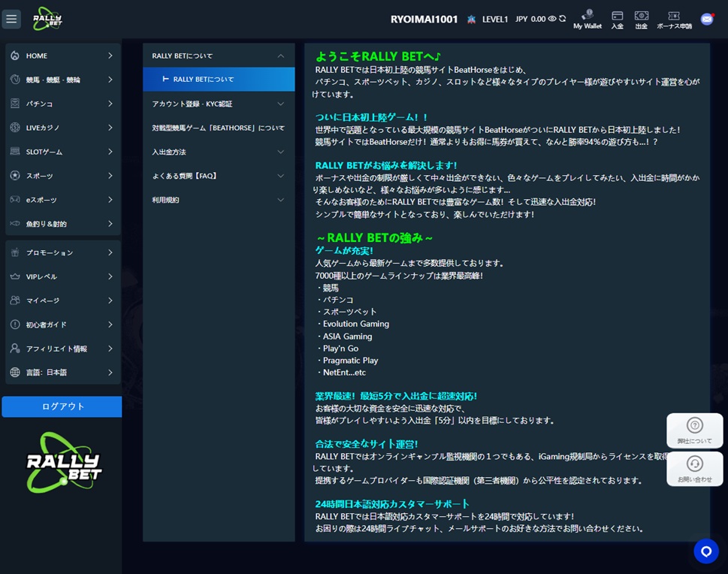The height and width of the screenshot is (574, 728).
Task: Open the 出金 withdrawal page
Action: point(641,20)
